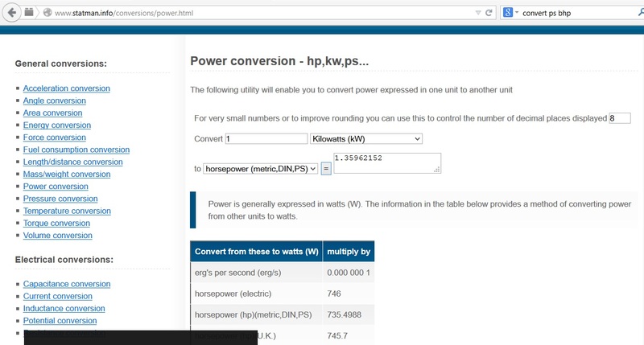Click the 'horsepower (electric)' table cell
The height and width of the screenshot is (345, 644).
click(256, 294)
